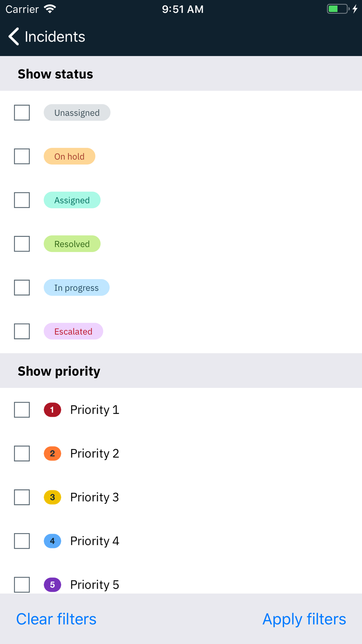Click the blue Priority 4 badge
The width and height of the screenshot is (362, 644).
pos(52,541)
